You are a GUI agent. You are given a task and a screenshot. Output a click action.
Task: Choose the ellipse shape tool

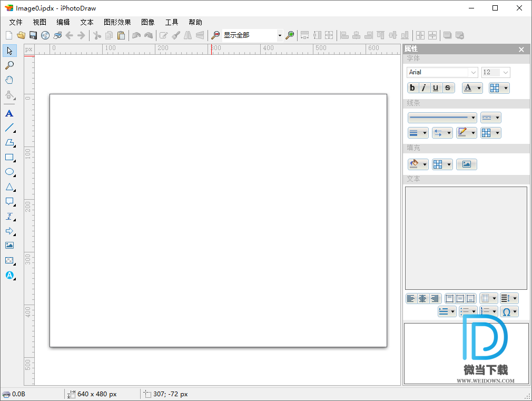click(x=9, y=172)
